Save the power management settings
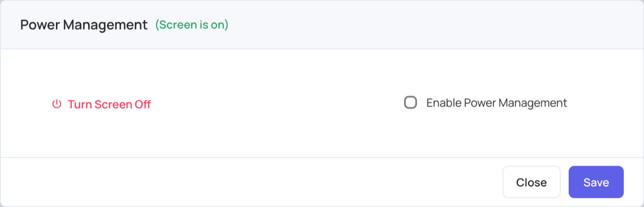 coord(596,182)
